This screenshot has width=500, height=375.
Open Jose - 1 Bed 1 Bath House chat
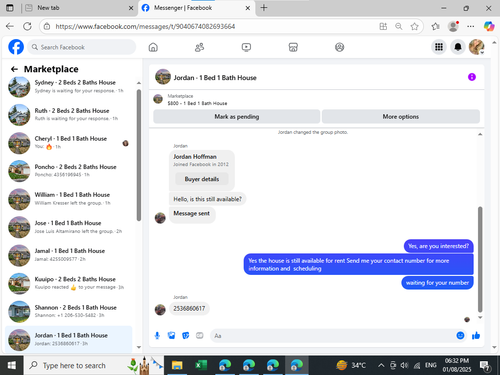coord(68,227)
